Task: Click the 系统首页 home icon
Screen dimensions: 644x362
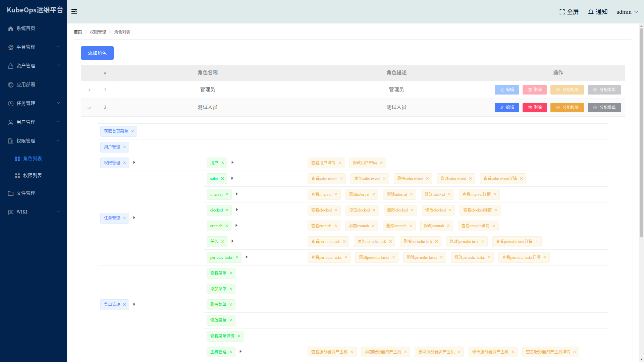Action: point(11,28)
